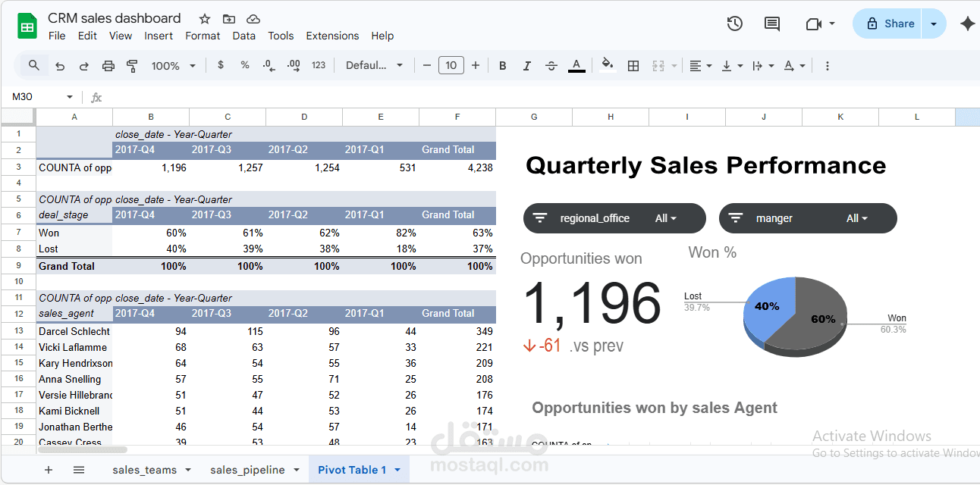This screenshot has height=485, width=980.
Task: Open the regional_office filter dropdown
Action: [x=665, y=217]
